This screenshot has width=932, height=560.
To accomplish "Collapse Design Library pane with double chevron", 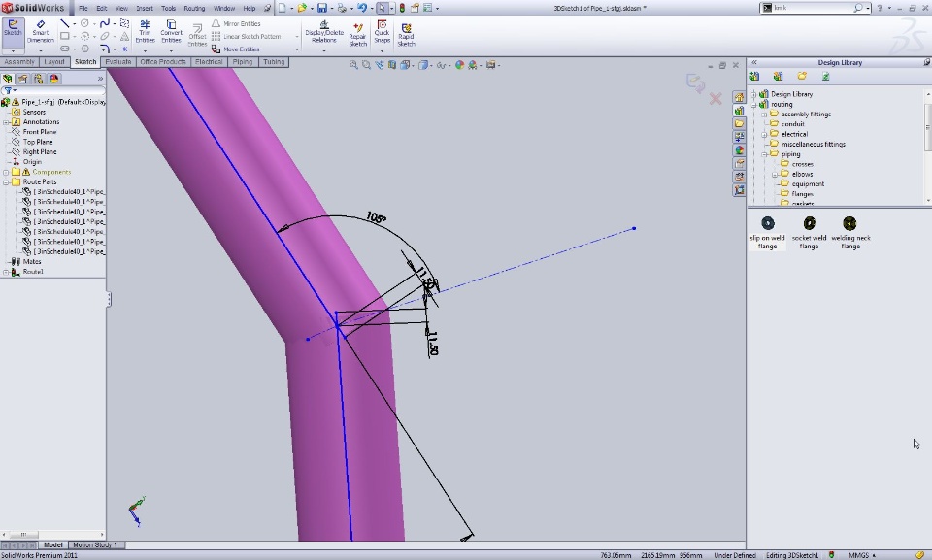I will [754, 62].
